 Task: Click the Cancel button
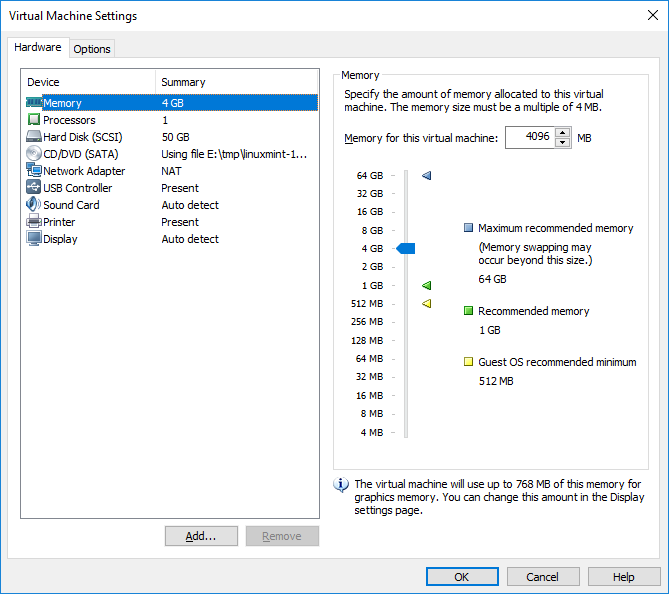click(x=543, y=577)
